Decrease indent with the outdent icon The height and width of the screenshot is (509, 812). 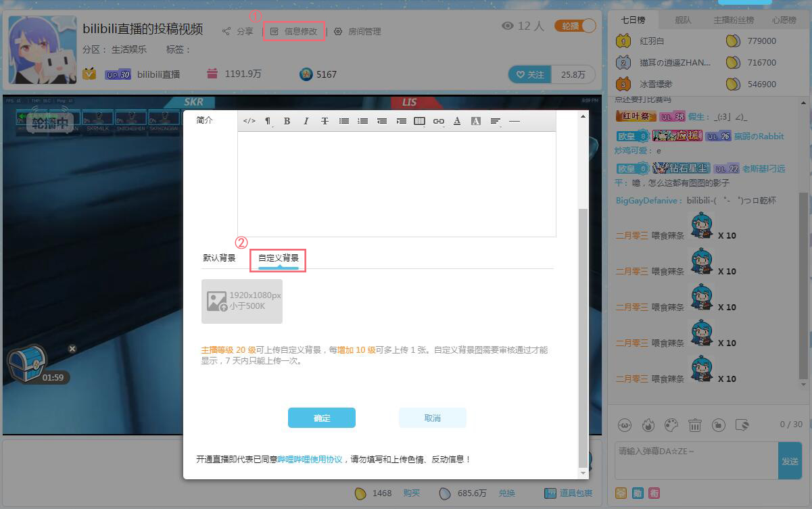[x=381, y=121]
